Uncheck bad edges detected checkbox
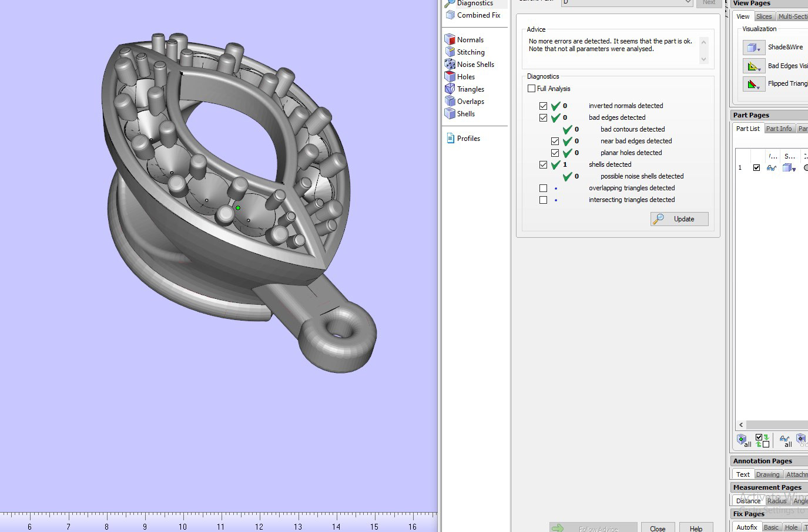 [543, 118]
